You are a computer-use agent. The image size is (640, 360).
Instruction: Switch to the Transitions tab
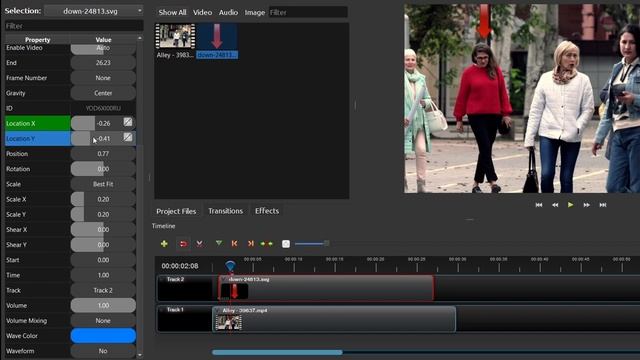225,211
